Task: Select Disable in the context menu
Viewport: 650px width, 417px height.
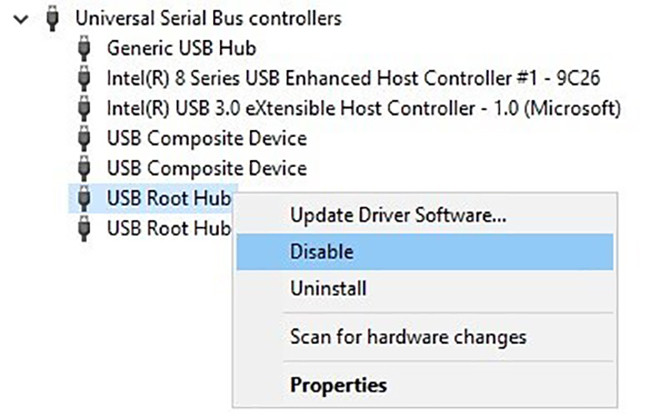Action: 320,252
